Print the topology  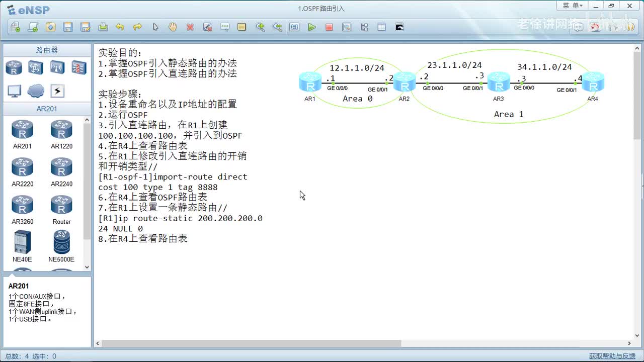103,27
